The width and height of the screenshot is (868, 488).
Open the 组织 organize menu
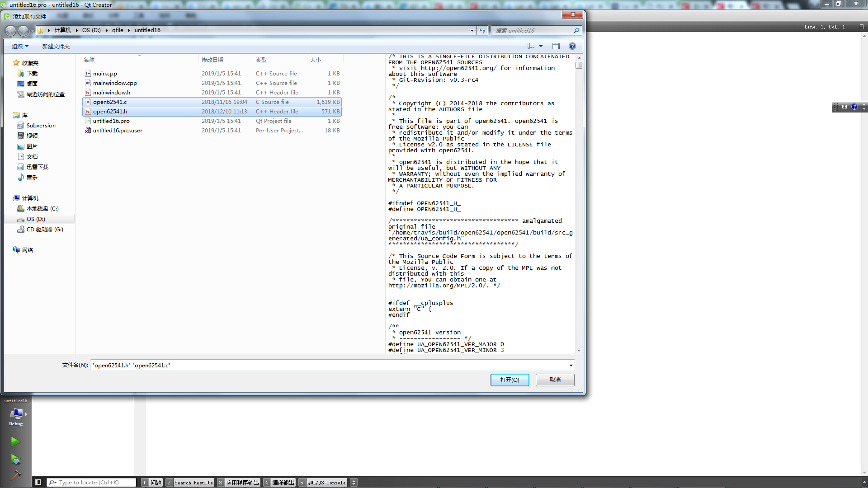20,46
